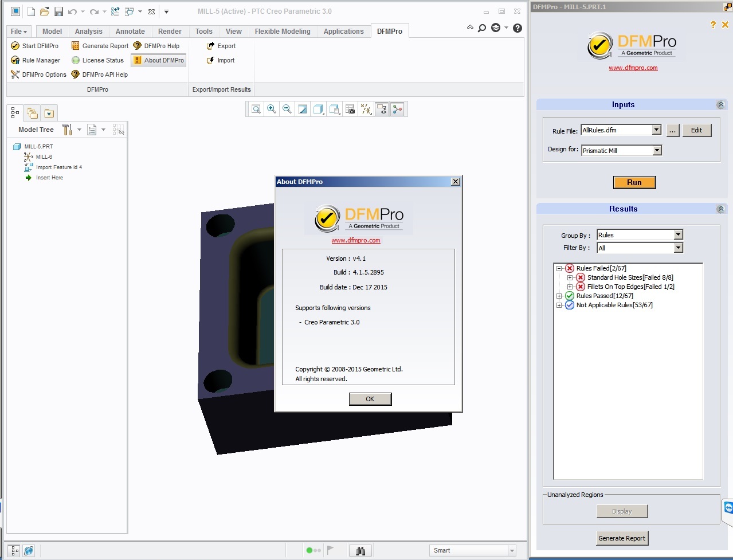The width and height of the screenshot is (733, 560).
Task: Toggle the Spin Center icon
Action: [x=397, y=109]
